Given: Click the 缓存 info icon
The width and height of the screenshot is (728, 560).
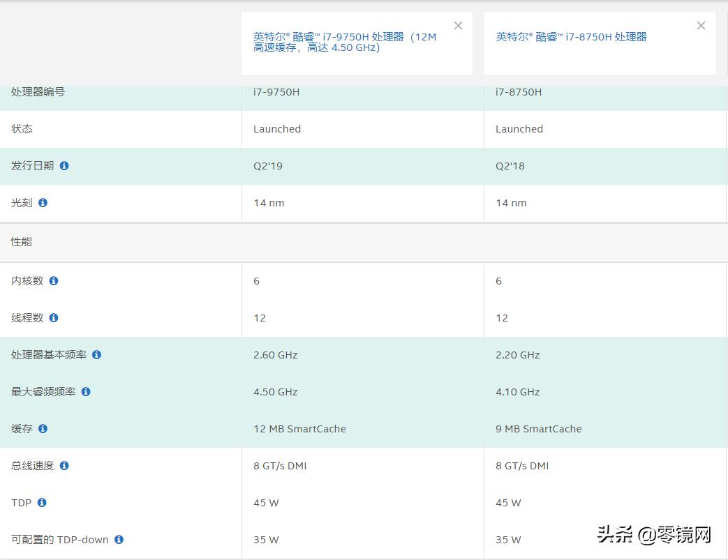Looking at the screenshot, I should coord(43,429).
